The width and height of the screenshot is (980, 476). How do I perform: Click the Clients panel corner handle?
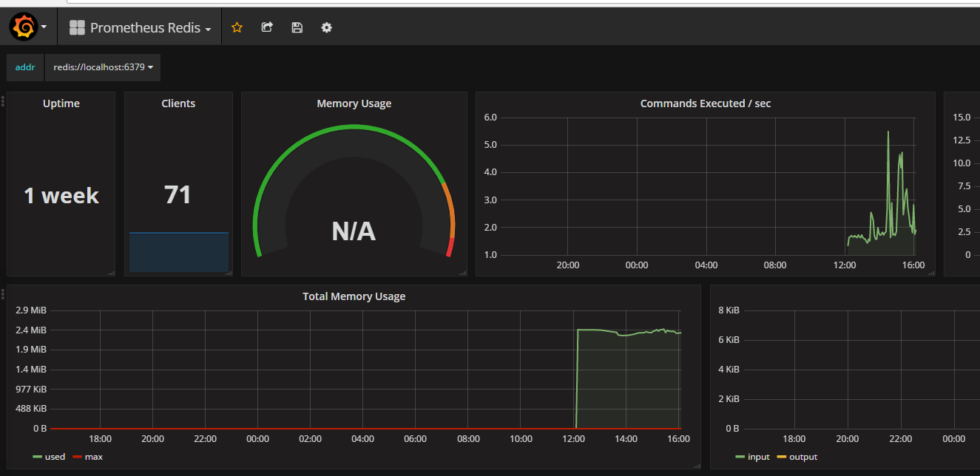229,273
